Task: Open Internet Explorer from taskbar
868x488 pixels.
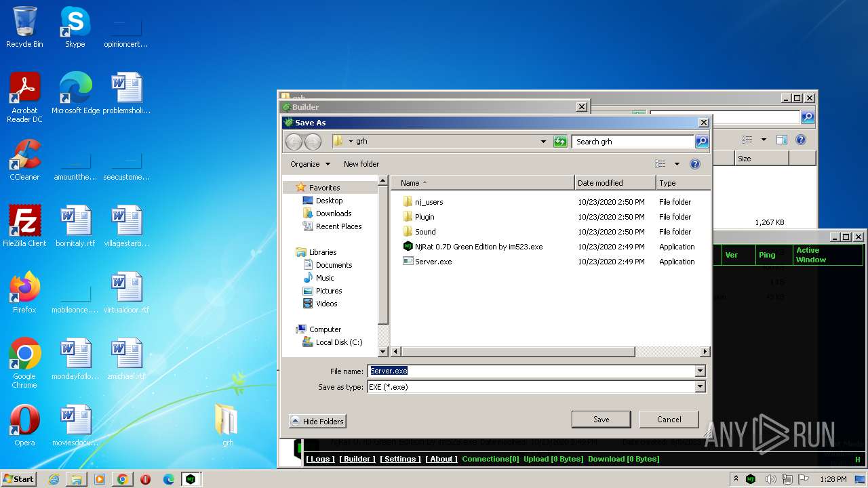Action: point(54,479)
